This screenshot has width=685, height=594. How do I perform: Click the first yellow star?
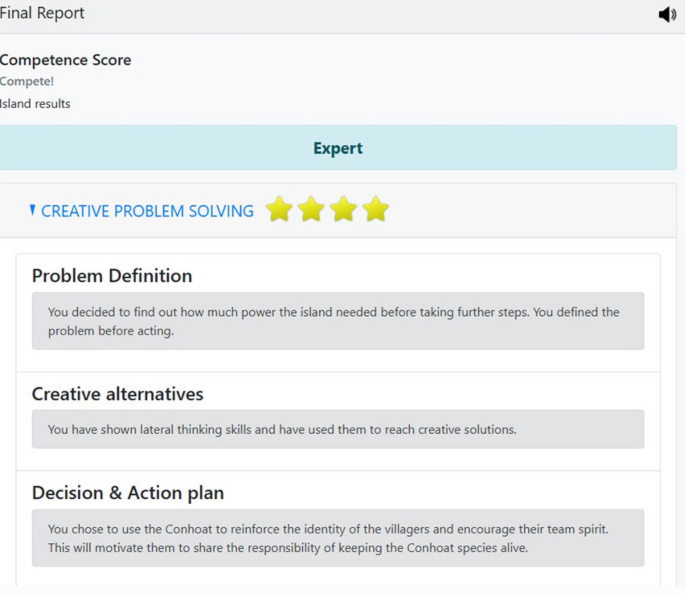(x=280, y=209)
